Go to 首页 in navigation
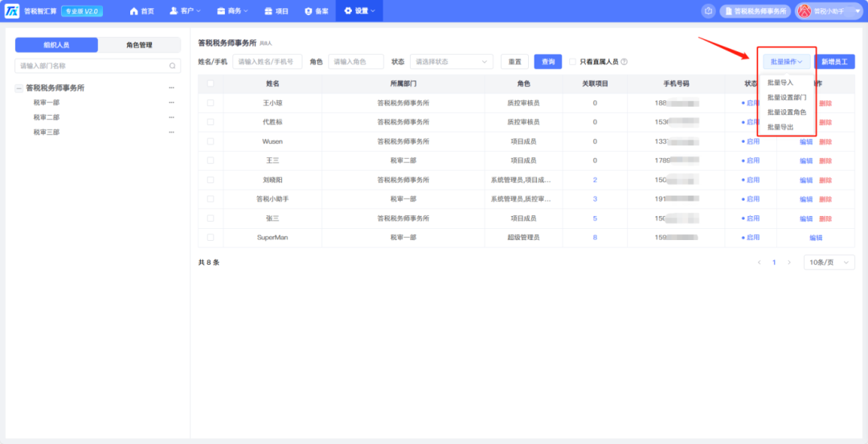 [141, 11]
